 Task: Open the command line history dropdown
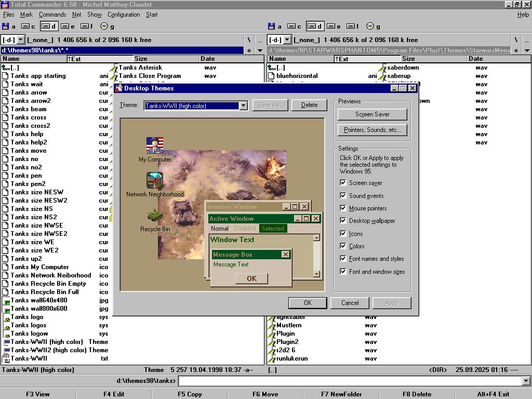click(x=526, y=381)
